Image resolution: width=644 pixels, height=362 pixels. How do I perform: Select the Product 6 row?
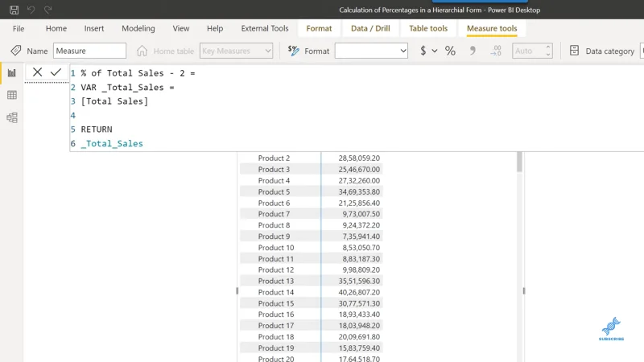[x=311, y=203]
